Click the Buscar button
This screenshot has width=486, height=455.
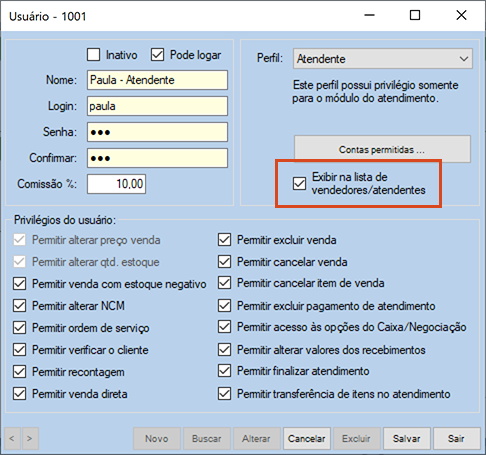(207, 439)
